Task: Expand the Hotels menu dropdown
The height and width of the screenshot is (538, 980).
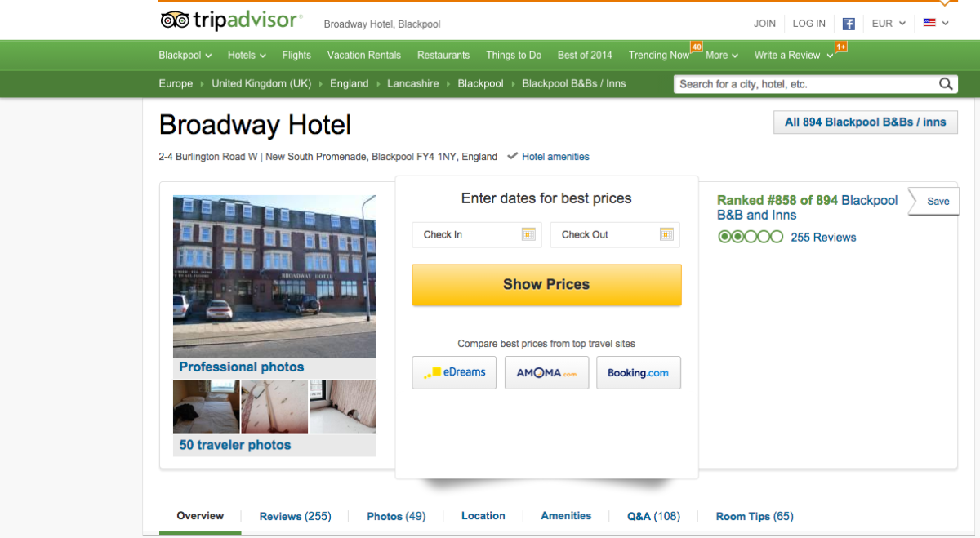Action: tap(247, 56)
